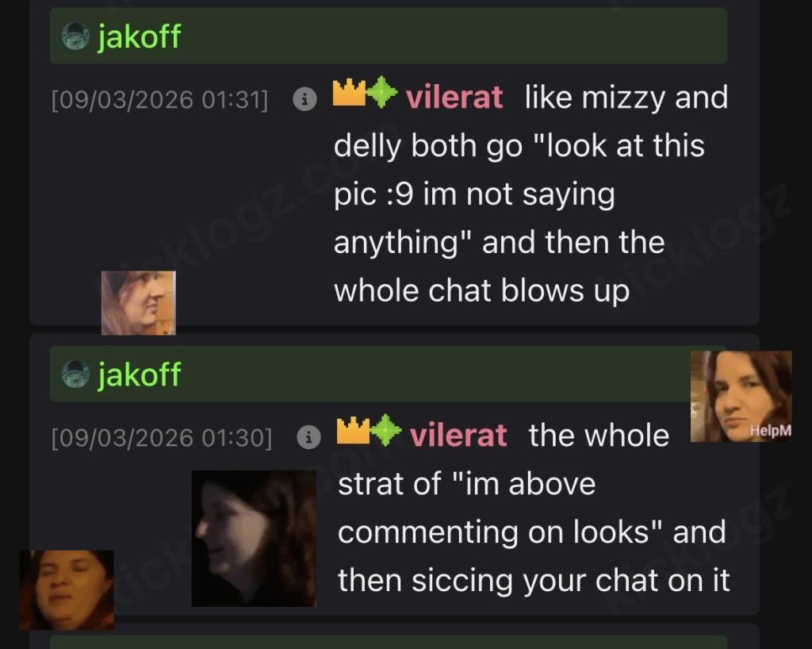This screenshot has height=649, width=812.
Task: Open the vilerat username in the 01:31 message
Action: click(454, 98)
